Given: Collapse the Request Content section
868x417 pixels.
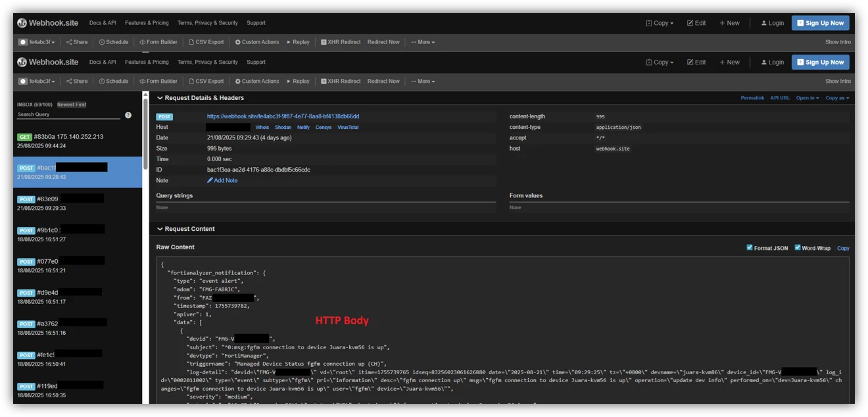Looking at the screenshot, I should (x=185, y=229).
